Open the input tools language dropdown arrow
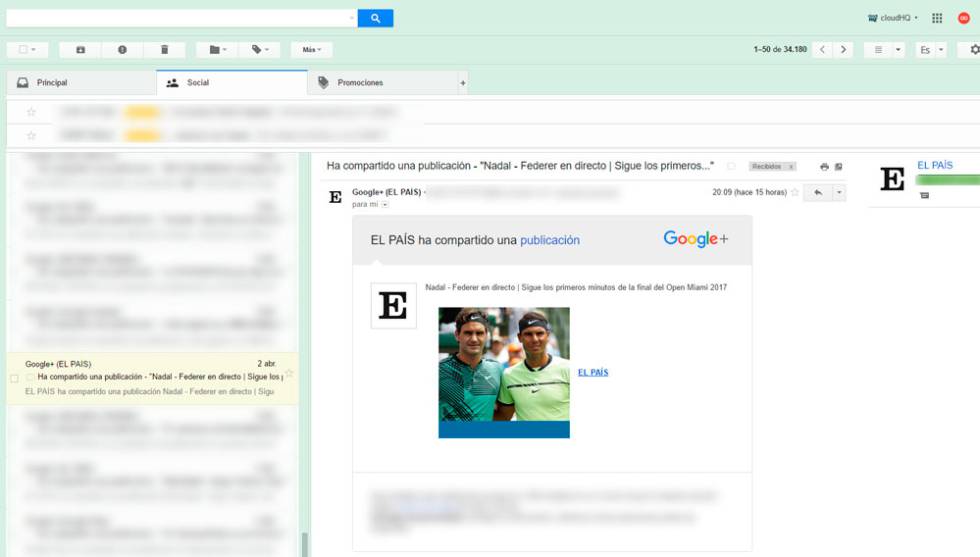Image resolution: width=980 pixels, height=557 pixels. pos(941,49)
